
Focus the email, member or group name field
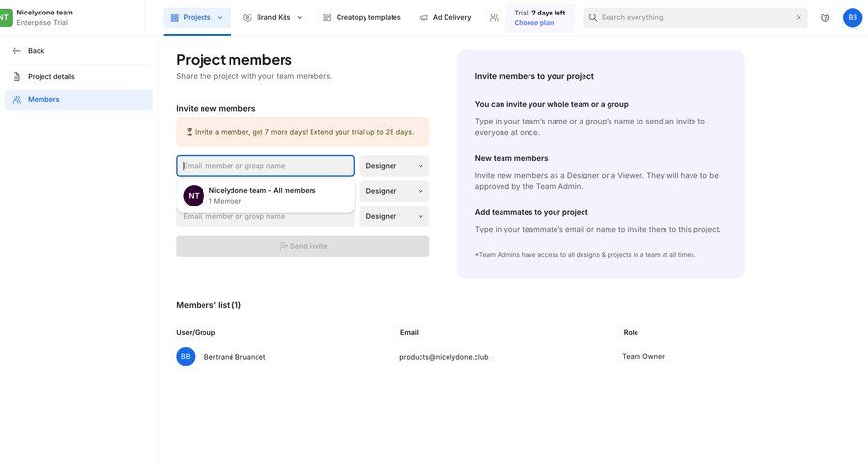click(x=265, y=166)
